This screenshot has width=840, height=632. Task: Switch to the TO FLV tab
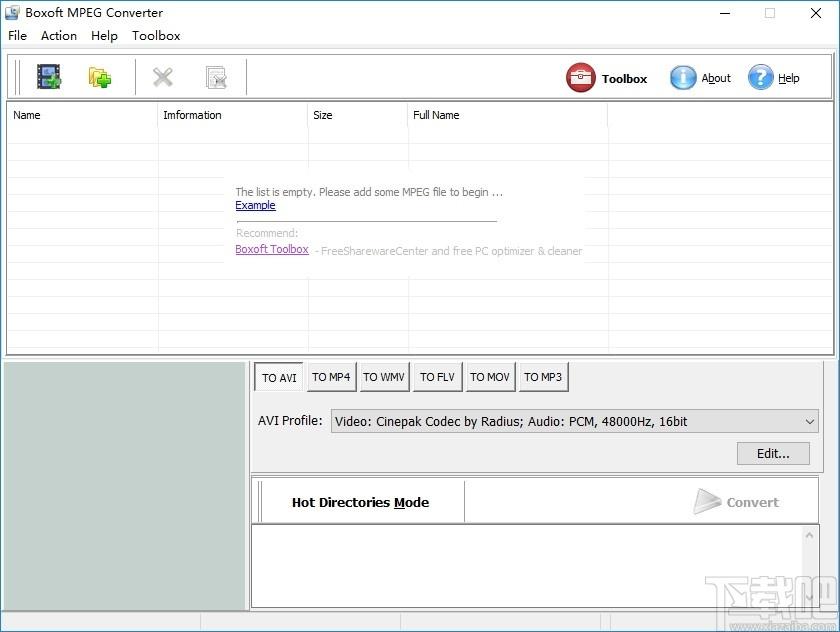click(437, 377)
